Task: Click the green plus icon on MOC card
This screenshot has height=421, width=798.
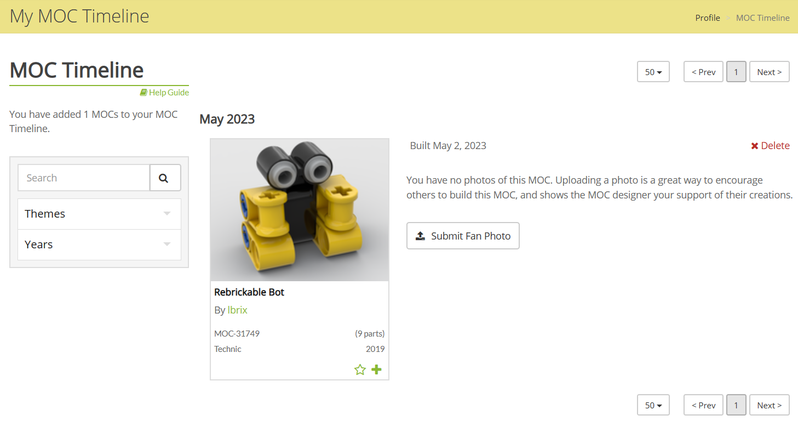Action: [377, 370]
